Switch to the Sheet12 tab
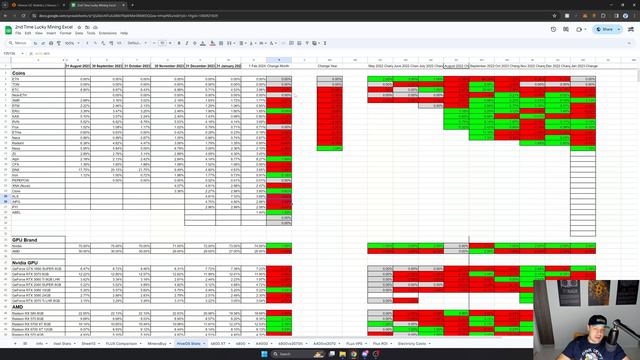This screenshot has width=640, height=360. [88, 344]
